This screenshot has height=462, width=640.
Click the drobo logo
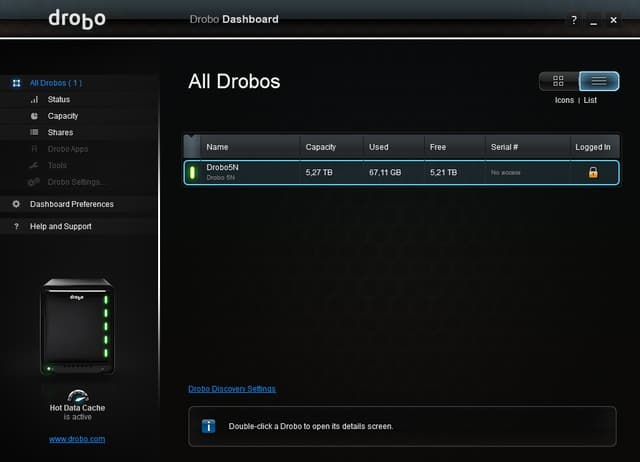point(77,19)
